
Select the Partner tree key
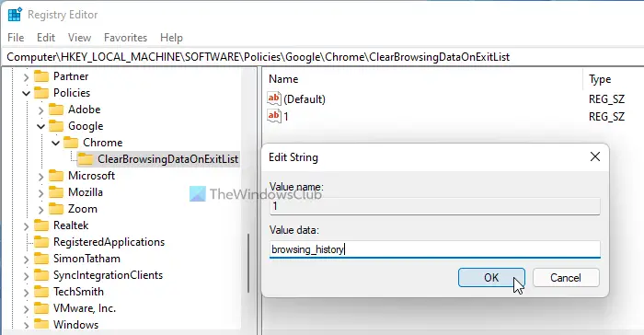(71, 76)
